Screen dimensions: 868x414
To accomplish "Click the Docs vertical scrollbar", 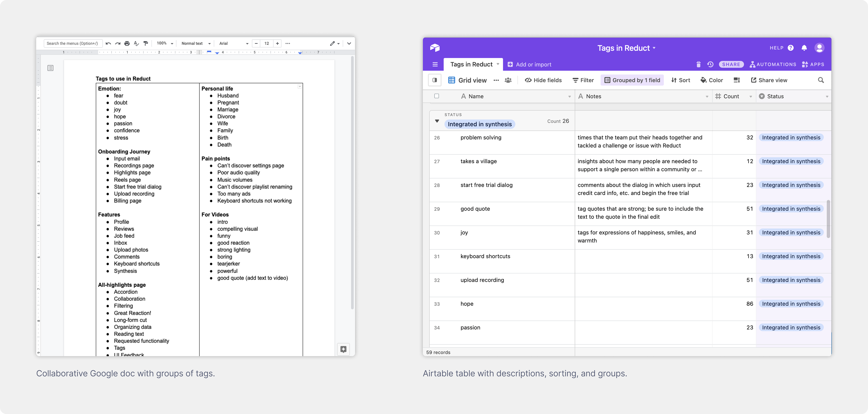I will coord(352,183).
